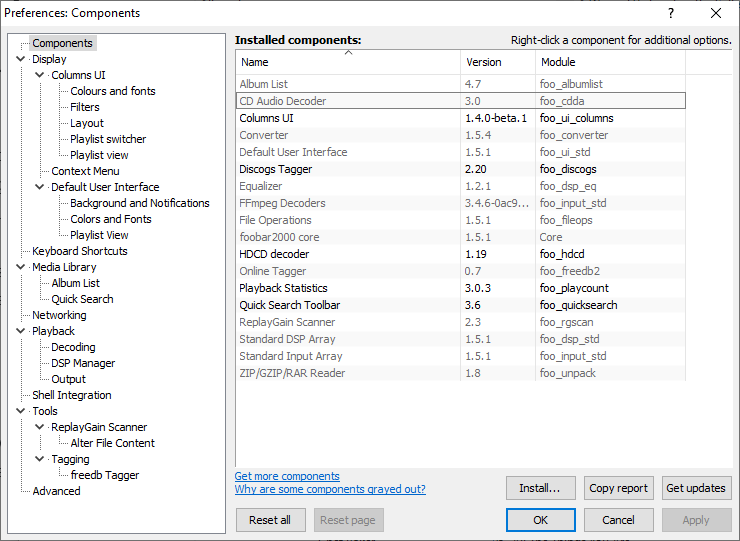The height and width of the screenshot is (541, 740).
Task: Open the Decoding preferences page
Action: click(x=73, y=347)
